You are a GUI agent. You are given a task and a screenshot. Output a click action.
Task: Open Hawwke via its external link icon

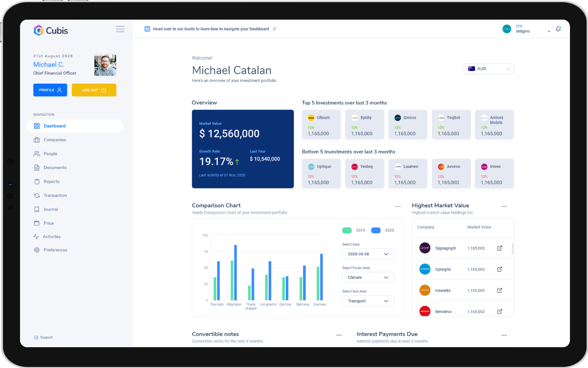499,290
